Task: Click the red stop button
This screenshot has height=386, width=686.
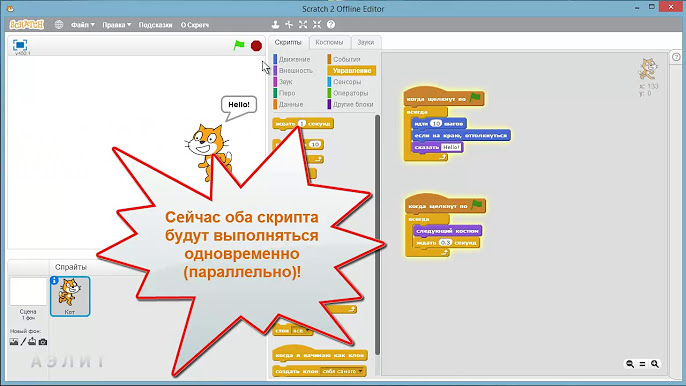Action: 256,46
